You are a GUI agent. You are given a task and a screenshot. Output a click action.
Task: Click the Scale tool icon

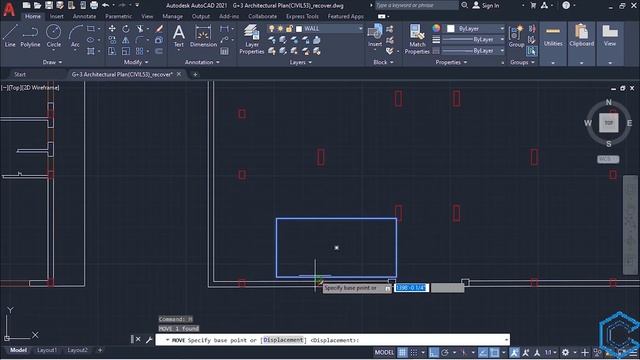(x=126, y=51)
